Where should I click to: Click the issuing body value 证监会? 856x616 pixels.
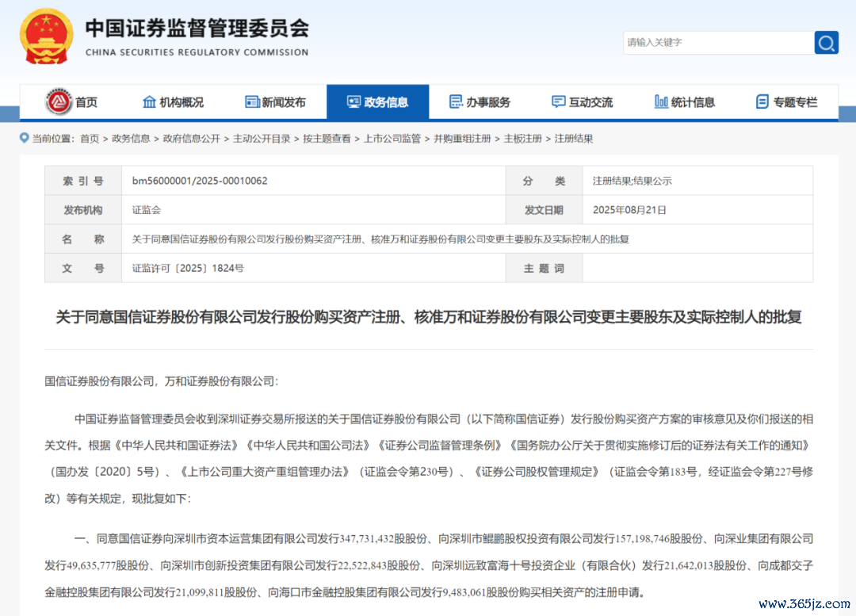click(x=147, y=210)
